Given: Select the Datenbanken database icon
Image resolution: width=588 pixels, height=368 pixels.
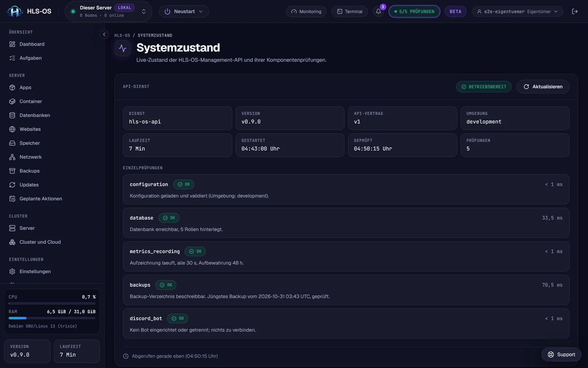Looking at the screenshot, I should coord(12,116).
